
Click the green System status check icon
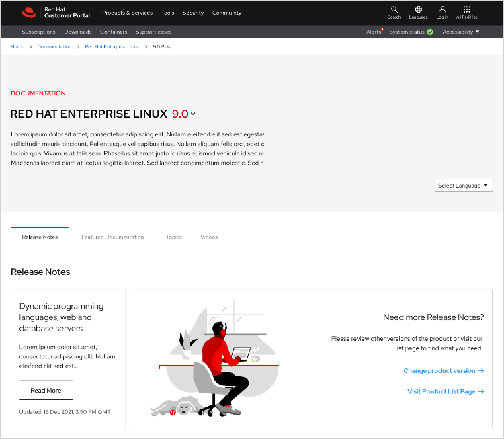(x=430, y=32)
